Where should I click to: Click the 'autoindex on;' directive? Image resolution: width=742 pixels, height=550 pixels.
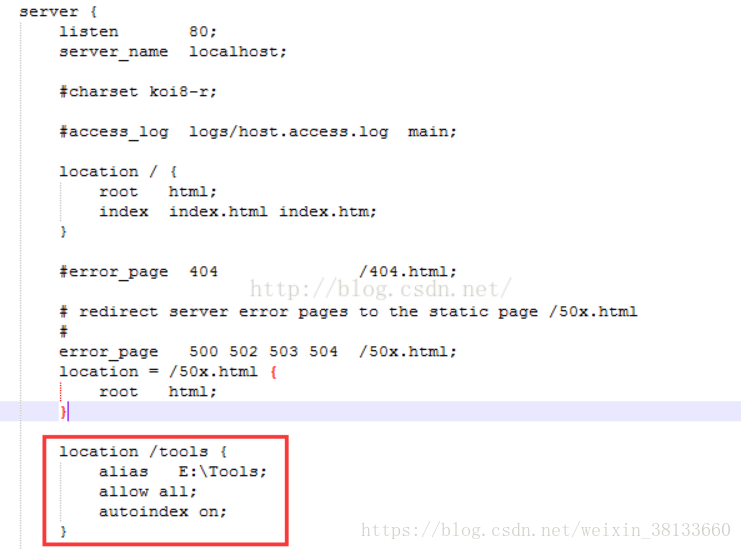click(163, 512)
